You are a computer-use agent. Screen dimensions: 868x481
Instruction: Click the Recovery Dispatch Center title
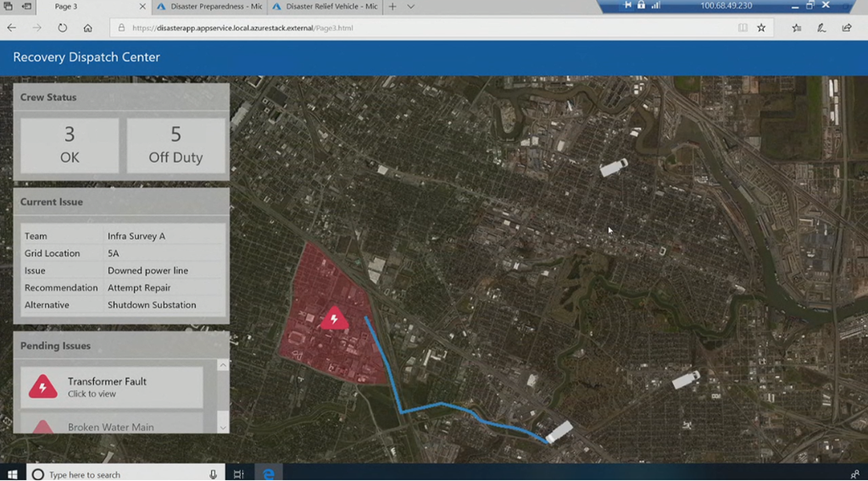[86, 57]
